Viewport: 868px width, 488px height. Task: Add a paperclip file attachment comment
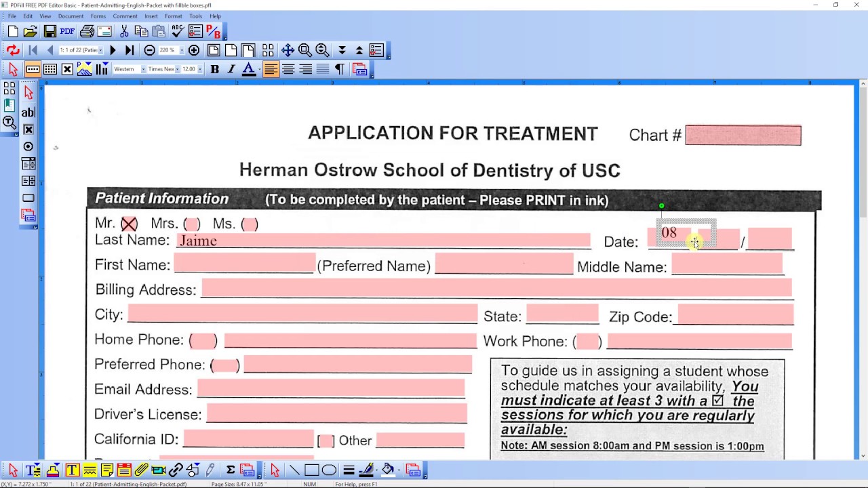[142, 470]
